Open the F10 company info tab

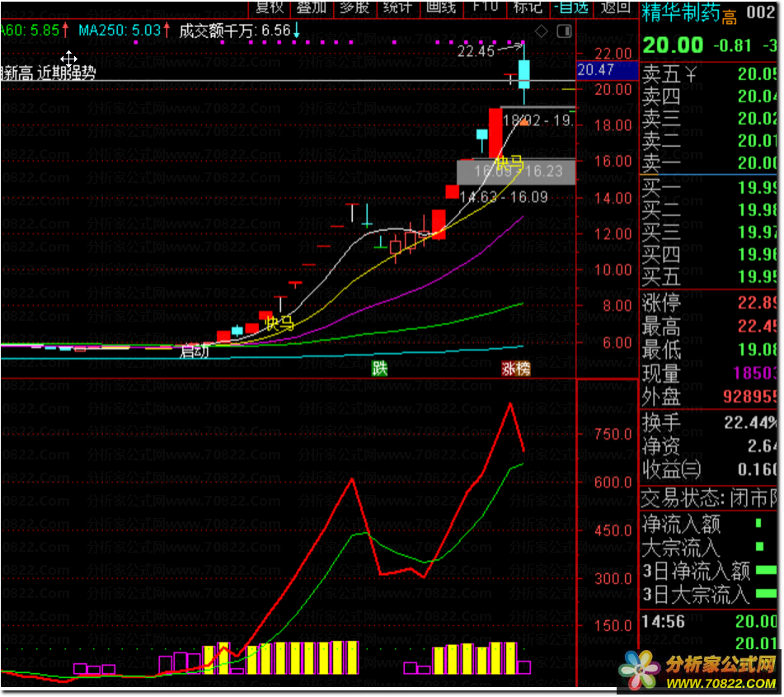click(x=486, y=7)
